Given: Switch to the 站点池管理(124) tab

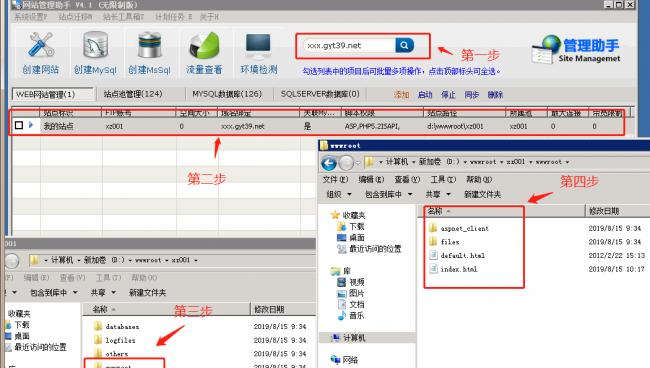Looking at the screenshot, I should [133, 94].
